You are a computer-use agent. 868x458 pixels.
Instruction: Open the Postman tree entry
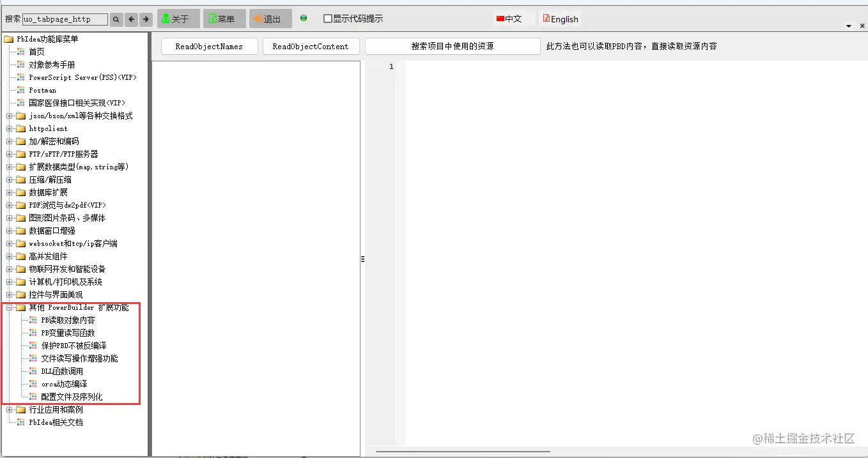pyautogui.click(x=42, y=90)
